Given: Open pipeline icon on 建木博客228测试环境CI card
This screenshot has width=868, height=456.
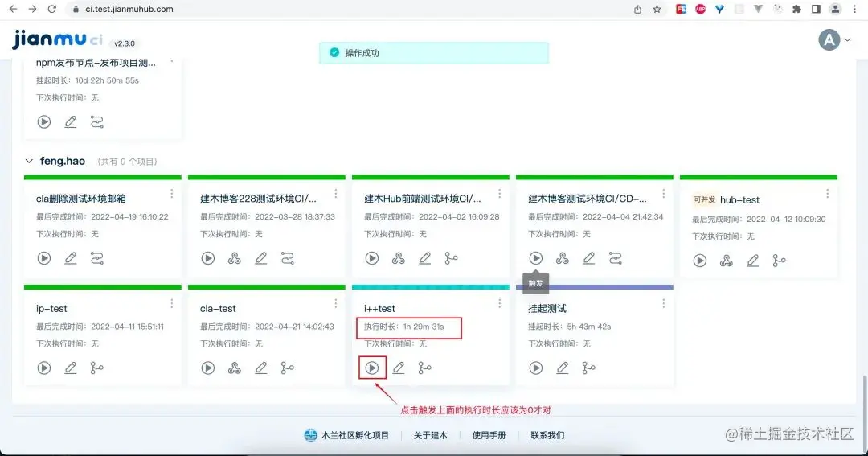Looking at the screenshot, I should tap(287, 258).
